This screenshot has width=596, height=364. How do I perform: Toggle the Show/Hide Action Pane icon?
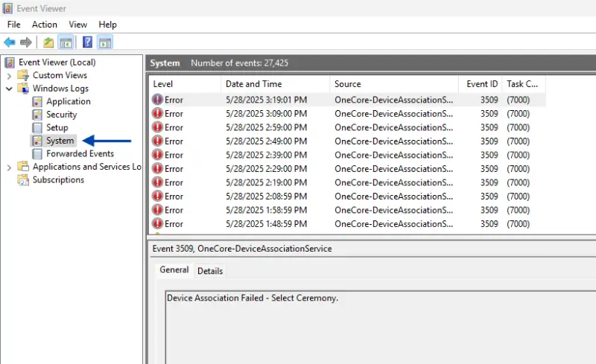tap(105, 42)
